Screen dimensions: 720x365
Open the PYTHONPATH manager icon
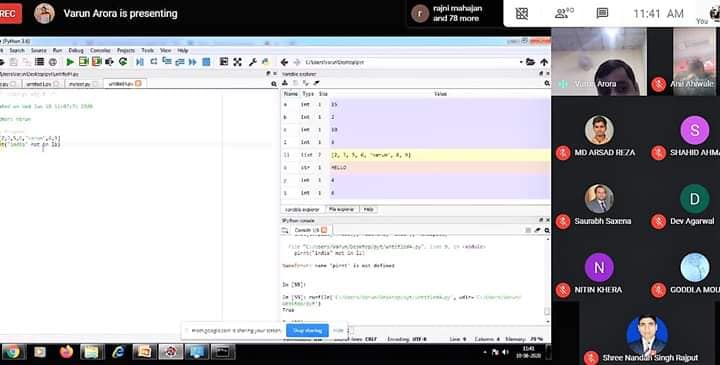[x=265, y=62]
